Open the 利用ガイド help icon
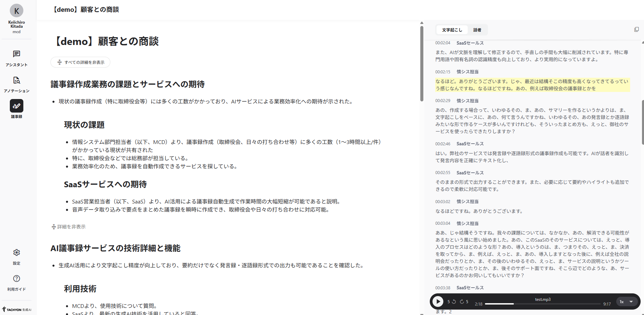Screen dimensions: 644x315 point(16,282)
